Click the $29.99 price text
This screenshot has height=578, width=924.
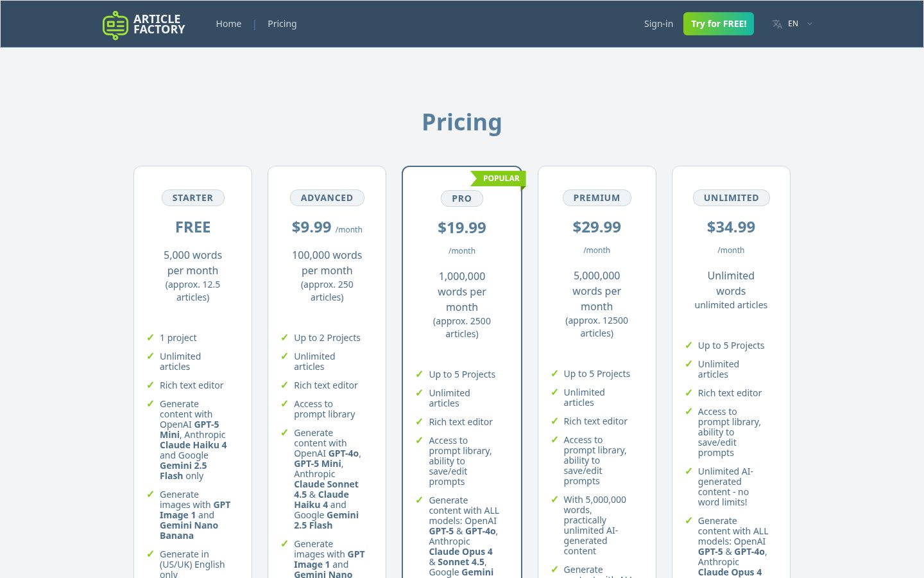point(597,227)
